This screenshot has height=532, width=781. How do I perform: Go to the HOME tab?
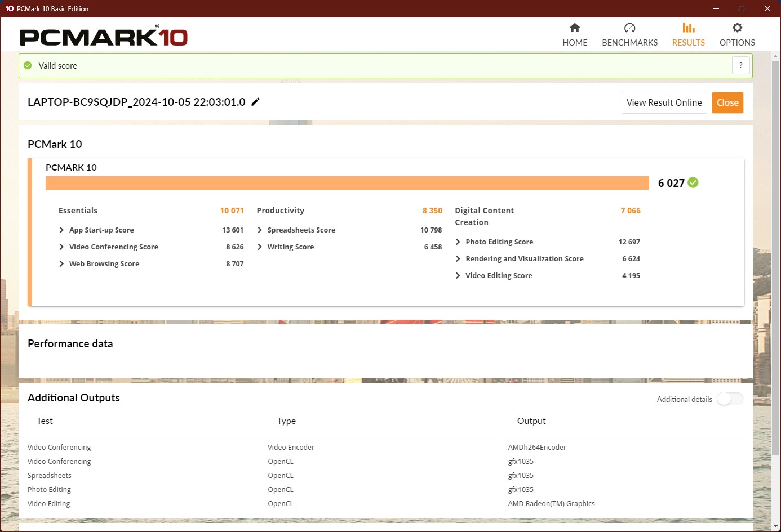pos(575,35)
